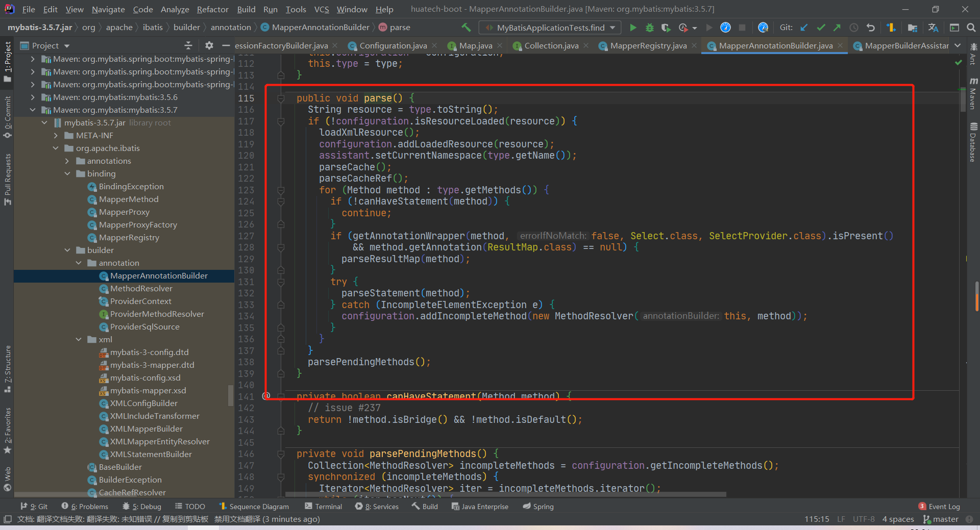Open the Commit side tool window
The image size is (980, 530).
[x=7, y=117]
